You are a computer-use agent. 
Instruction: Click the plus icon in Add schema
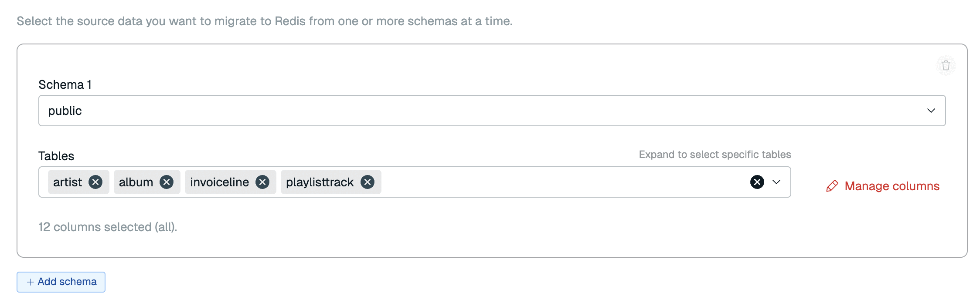(30, 282)
